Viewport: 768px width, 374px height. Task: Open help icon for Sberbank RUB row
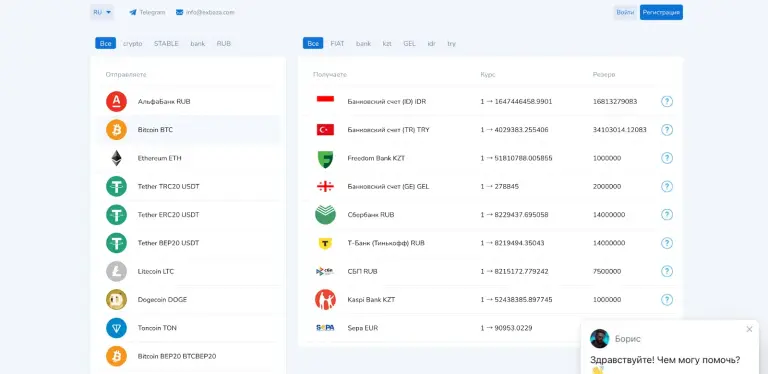pos(667,214)
